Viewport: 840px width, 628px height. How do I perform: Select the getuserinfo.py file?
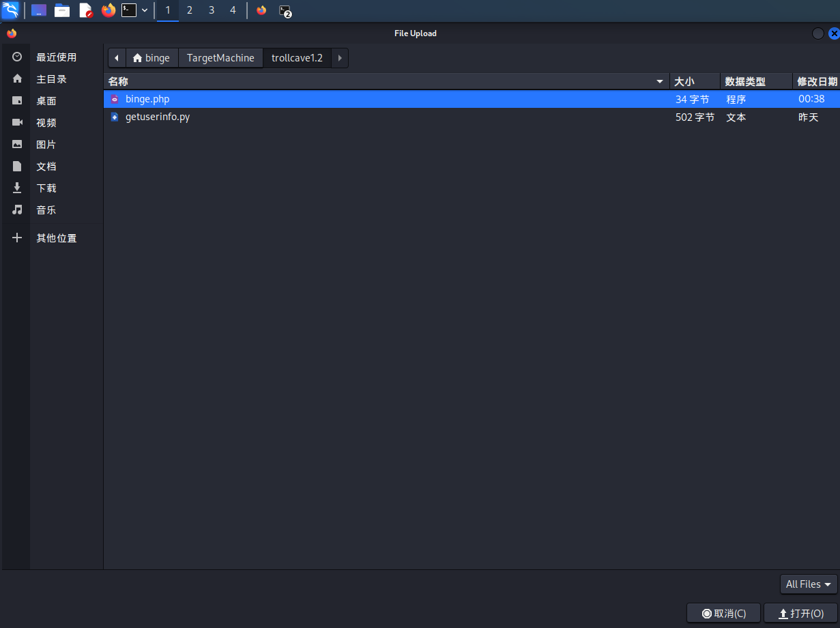click(472, 117)
